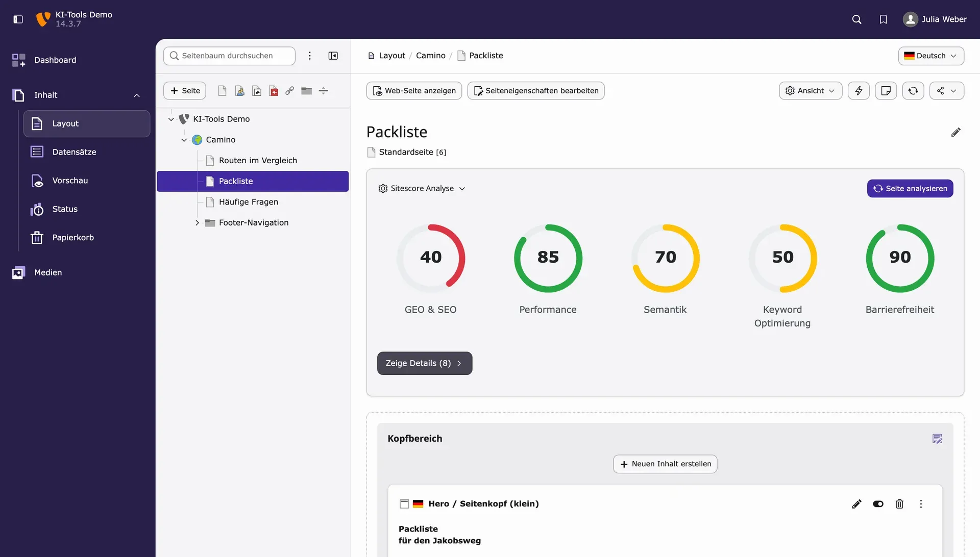Open the share dropdown button
The height and width of the screenshot is (557, 980).
point(947,91)
